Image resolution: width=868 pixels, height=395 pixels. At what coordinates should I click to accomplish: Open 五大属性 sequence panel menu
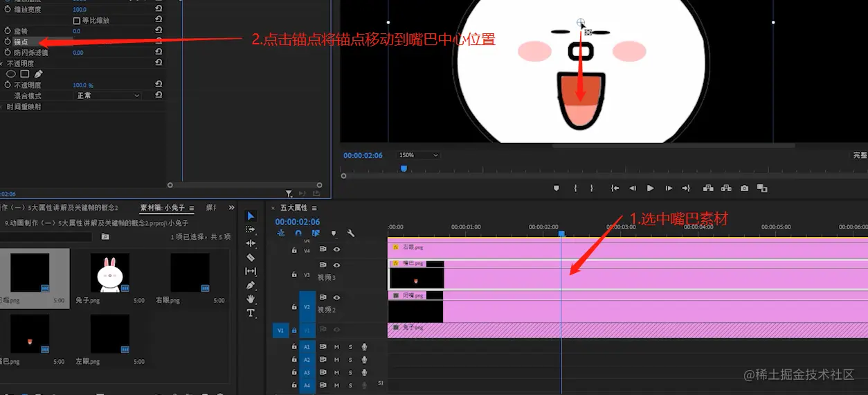coord(314,208)
